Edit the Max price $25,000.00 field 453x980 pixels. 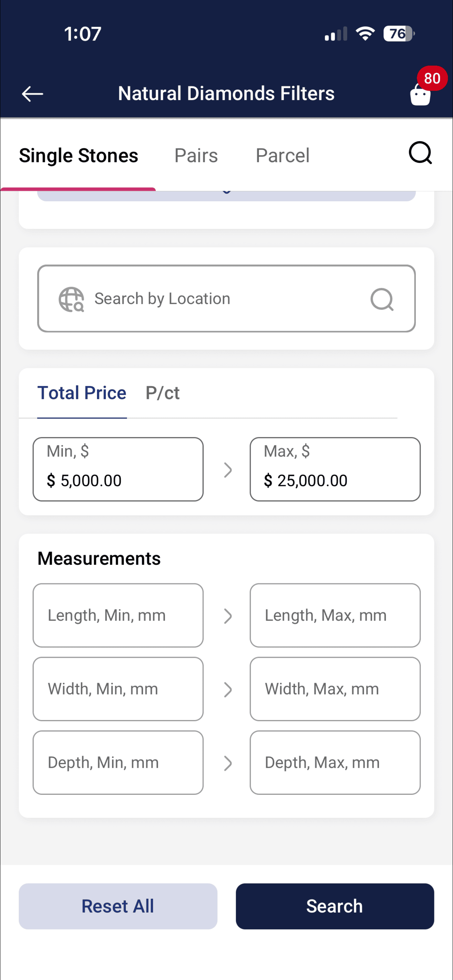pyautogui.click(x=335, y=469)
